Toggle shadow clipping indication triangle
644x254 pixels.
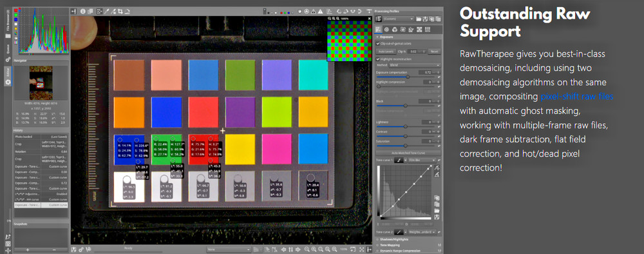click(x=314, y=11)
